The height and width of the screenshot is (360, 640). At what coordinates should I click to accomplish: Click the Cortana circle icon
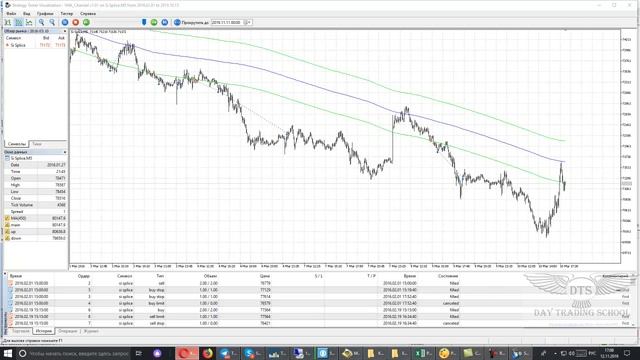coord(23,353)
